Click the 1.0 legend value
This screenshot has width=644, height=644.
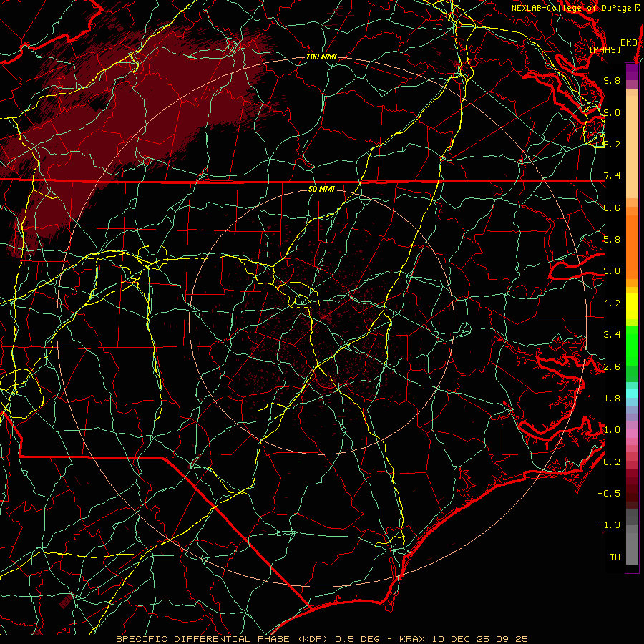click(612, 430)
